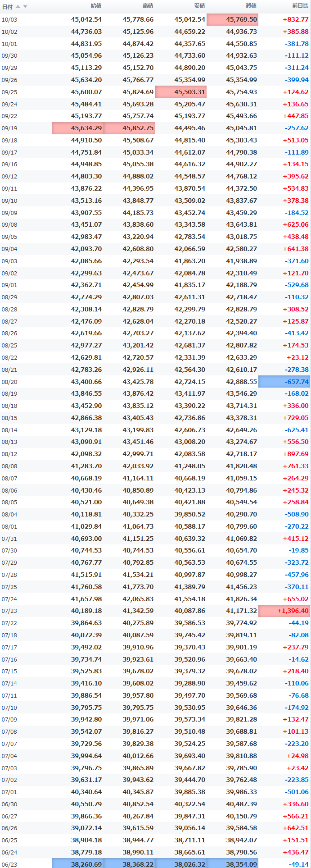Select the 07/22 change value -44.19
The width and height of the screenshot is (311, 868).
click(298, 623)
